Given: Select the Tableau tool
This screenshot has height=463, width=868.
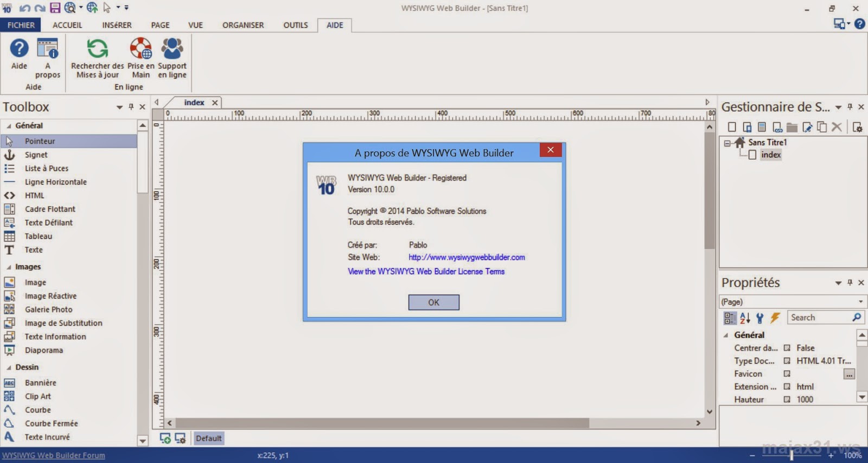Looking at the screenshot, I should 69,236.
